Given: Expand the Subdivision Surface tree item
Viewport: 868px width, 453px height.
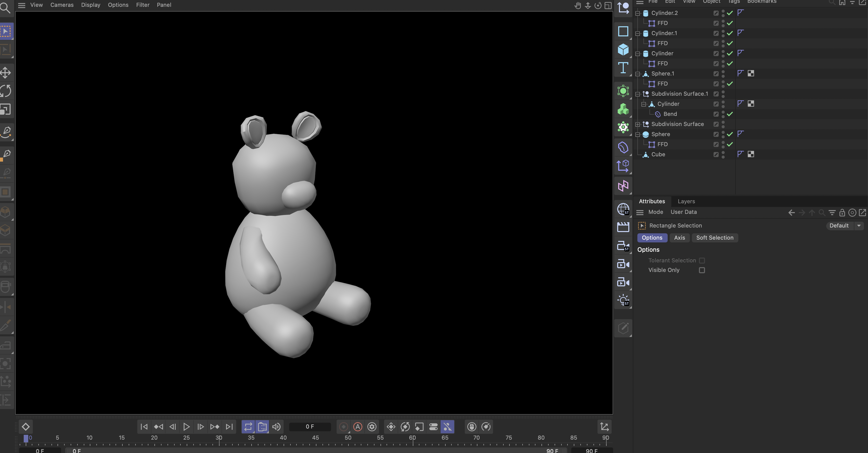Looking at the screenshot, I should [637, 124].
